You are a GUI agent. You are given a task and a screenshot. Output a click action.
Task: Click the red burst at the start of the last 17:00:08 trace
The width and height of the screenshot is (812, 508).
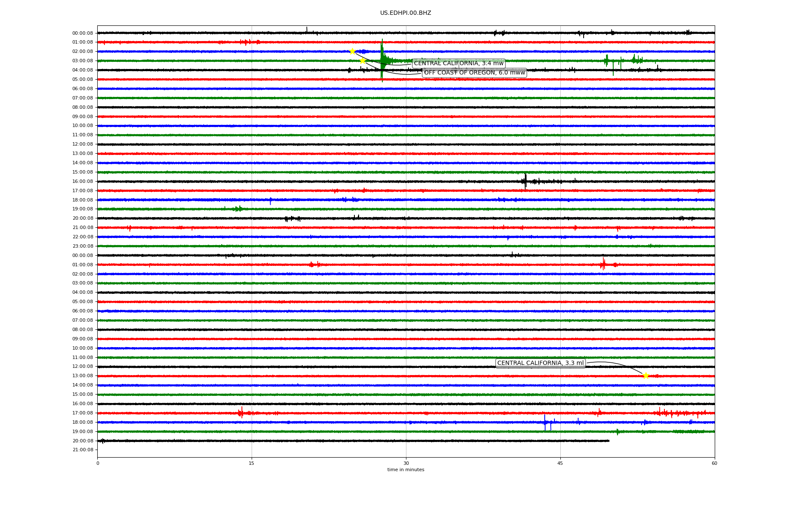[x=241, y=413]
